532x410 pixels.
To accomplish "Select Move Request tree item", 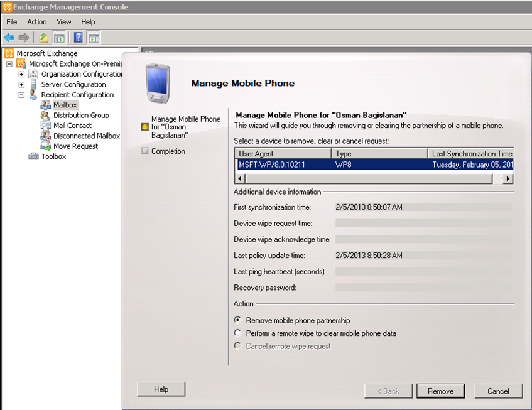I will 75,146.
